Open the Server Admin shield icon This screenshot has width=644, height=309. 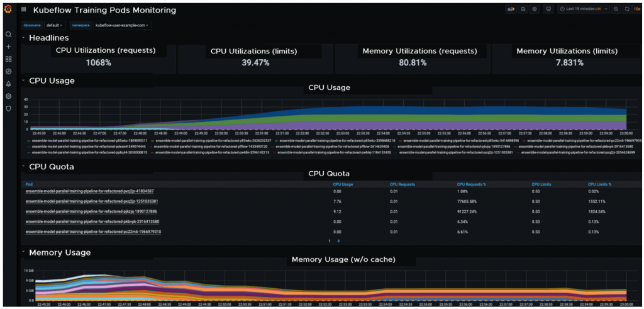tap(8, 108)
